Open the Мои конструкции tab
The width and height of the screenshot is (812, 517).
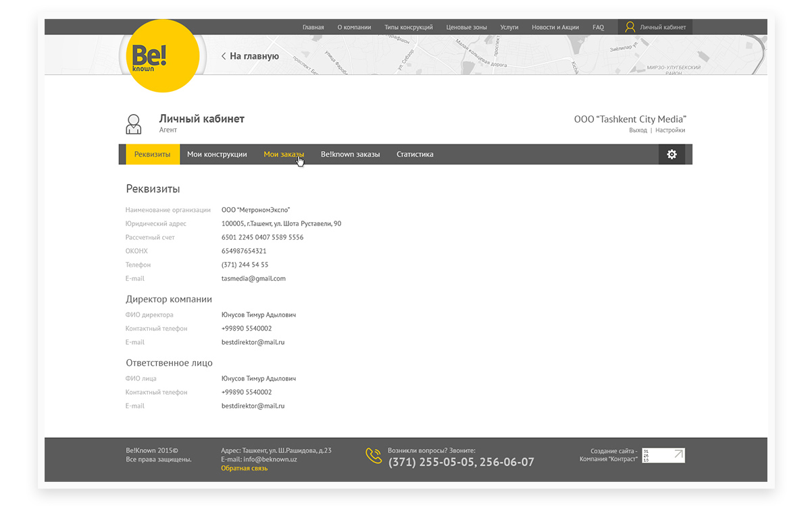[217, 155]
